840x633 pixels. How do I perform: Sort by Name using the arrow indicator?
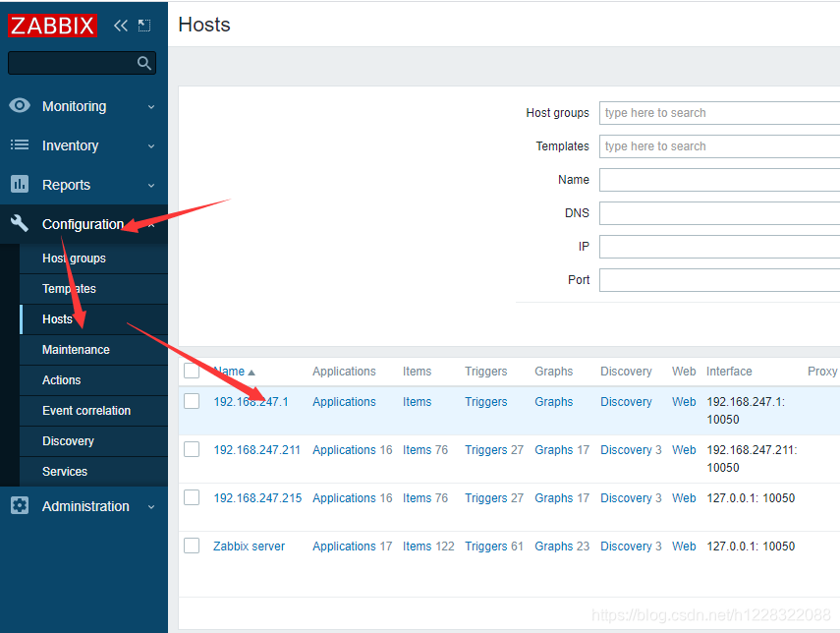click(252, 372)
